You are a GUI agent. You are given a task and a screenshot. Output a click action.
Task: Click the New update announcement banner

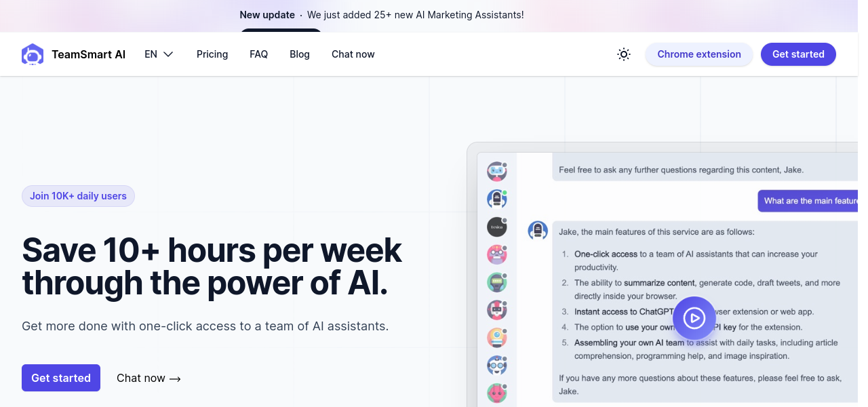382,15
